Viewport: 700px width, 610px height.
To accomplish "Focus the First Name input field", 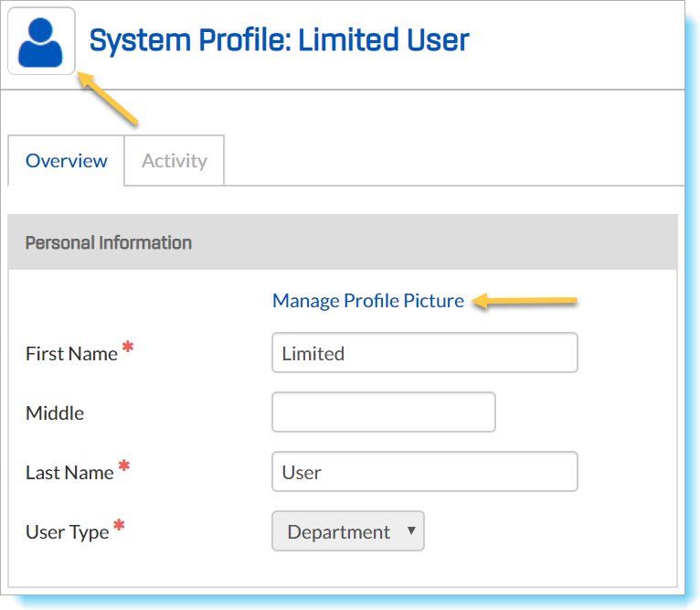I will pos(425,353).
